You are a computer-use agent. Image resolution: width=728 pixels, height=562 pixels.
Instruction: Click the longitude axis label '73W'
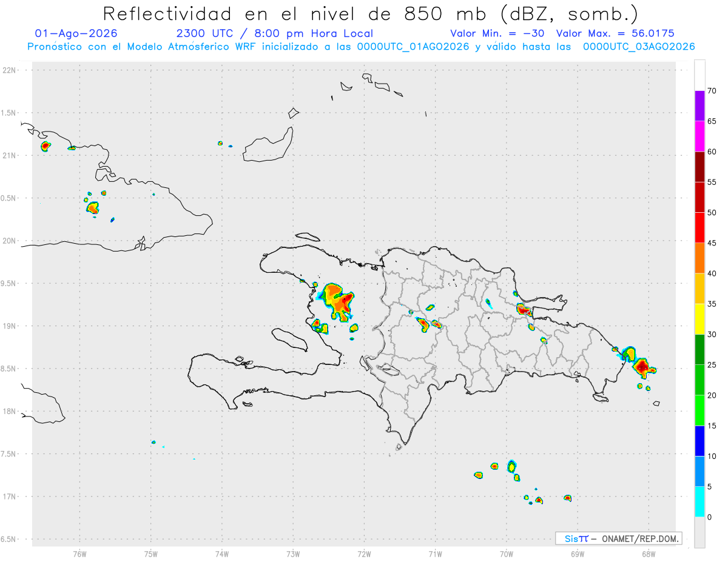(x=293, y=554)
